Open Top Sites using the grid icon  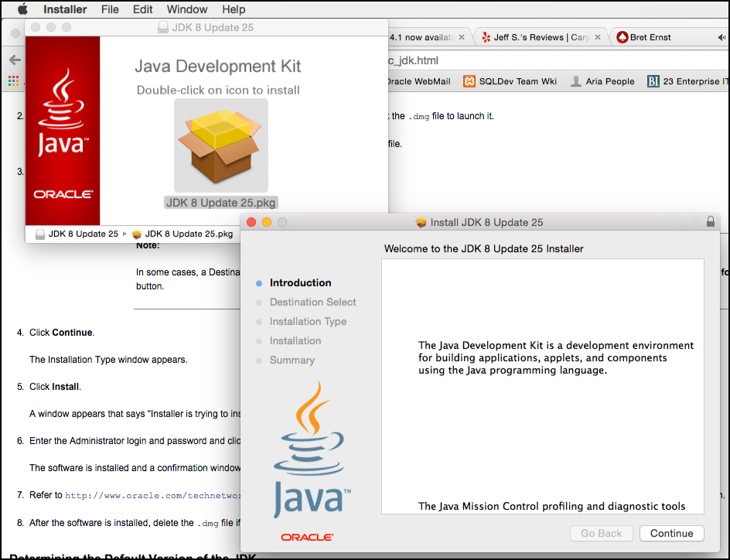point(13,81)
